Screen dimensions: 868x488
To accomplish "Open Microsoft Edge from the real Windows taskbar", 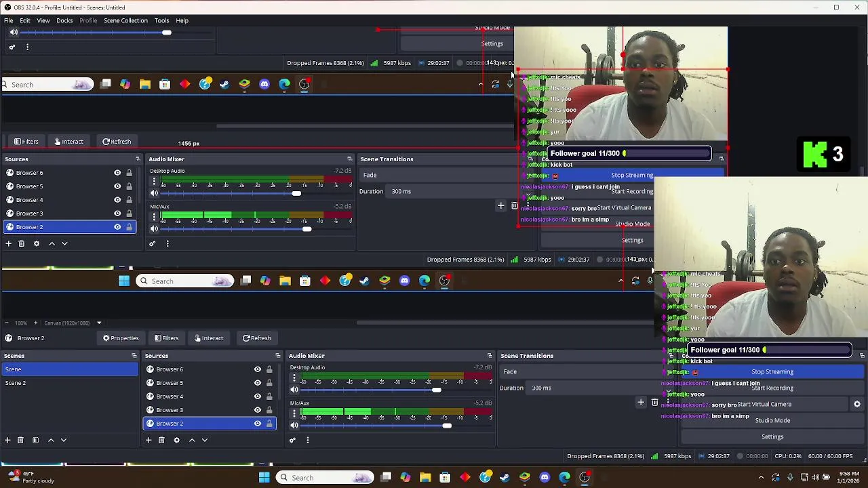I will (x=564, y=477).
